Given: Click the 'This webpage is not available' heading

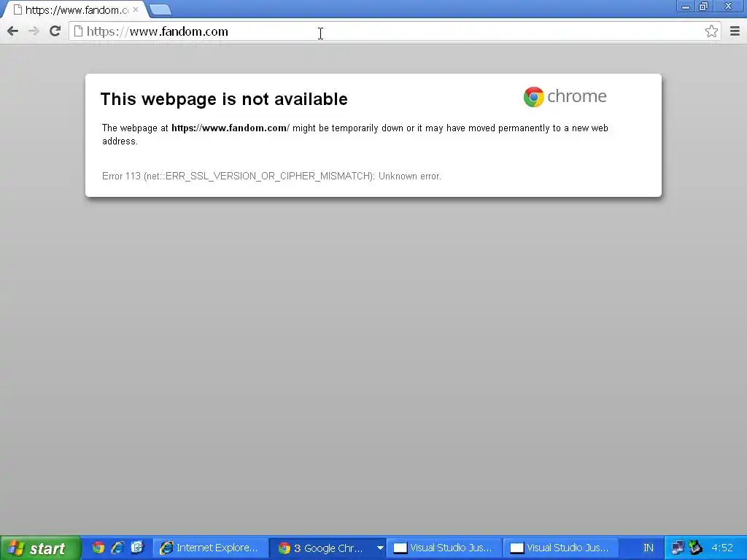Looking at the screenshot, I should (224, 99).
